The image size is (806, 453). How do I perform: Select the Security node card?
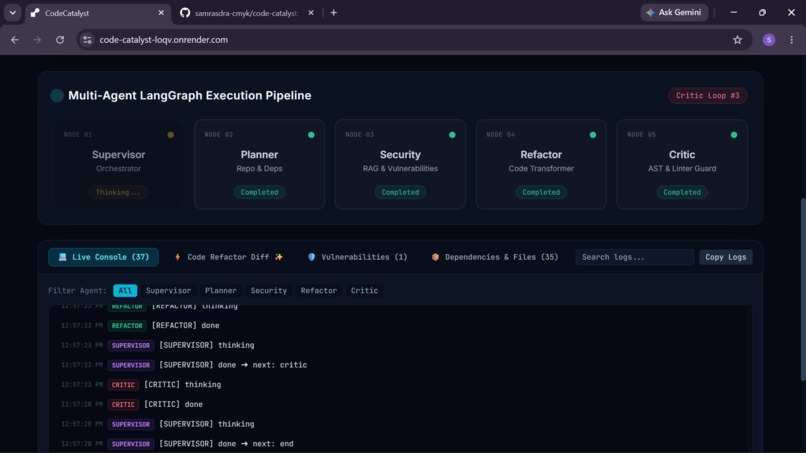tap(400, 164)
